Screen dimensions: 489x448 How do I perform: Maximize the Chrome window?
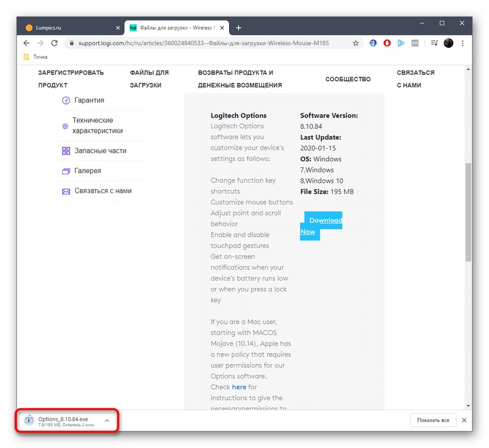[442, 23]
